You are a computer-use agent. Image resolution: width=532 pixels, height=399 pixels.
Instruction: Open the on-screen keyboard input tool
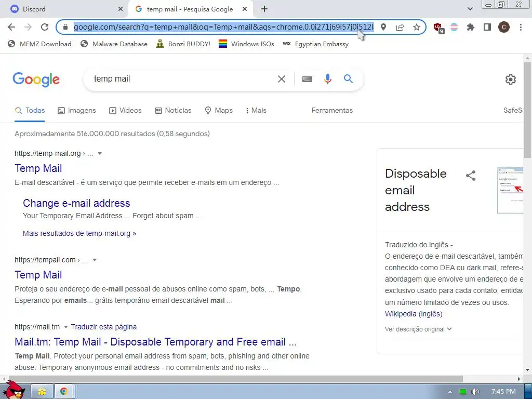[x=307, y=79]
